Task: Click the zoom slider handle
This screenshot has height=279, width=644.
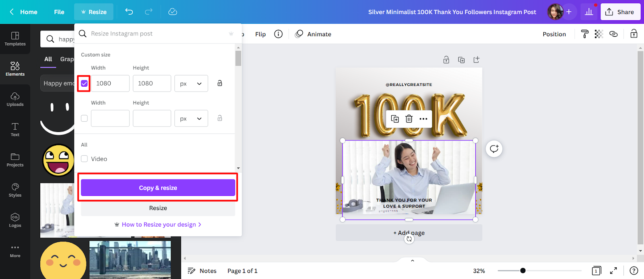Action: pos(523,271)
